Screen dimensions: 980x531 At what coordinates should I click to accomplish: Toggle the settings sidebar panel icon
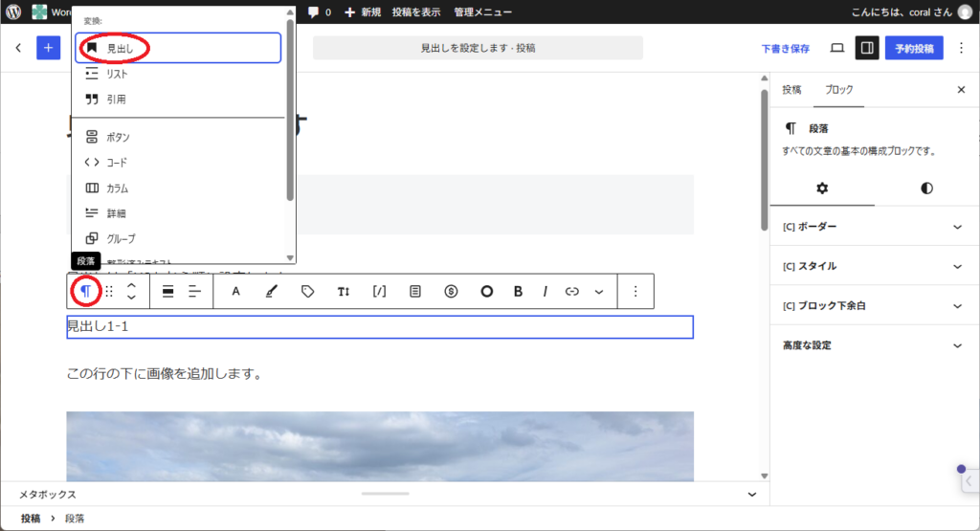tap(867, 48)
